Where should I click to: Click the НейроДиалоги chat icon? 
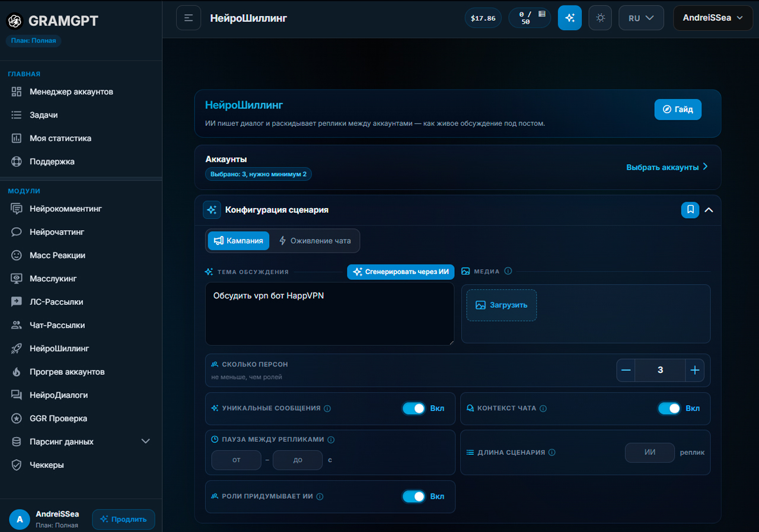[17, 395]
